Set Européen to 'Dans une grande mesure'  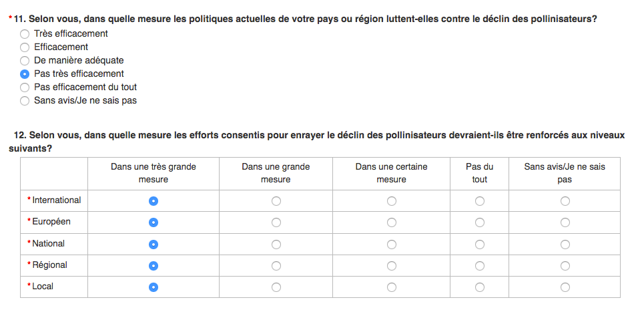pyautogui.click(x=276, y=222)
